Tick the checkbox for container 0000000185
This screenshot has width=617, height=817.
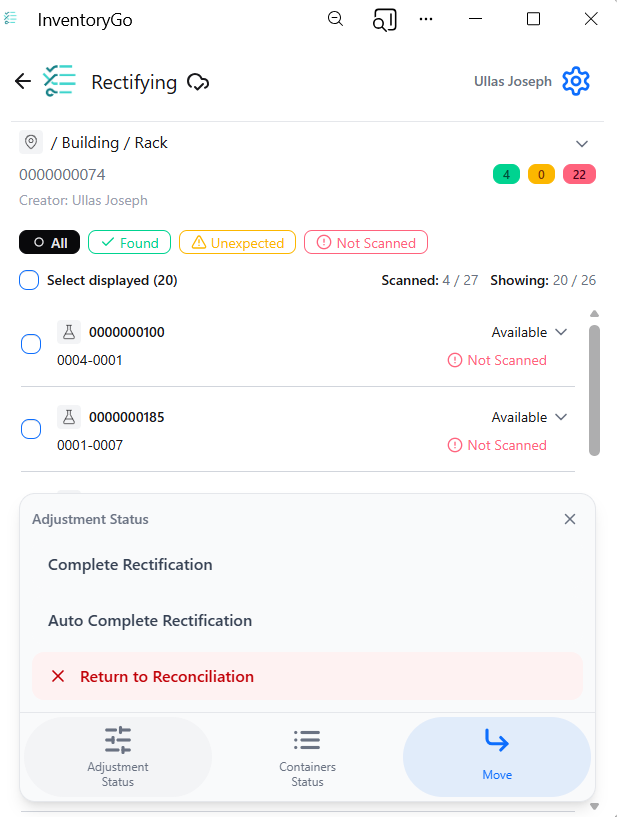tap(31, 429)
